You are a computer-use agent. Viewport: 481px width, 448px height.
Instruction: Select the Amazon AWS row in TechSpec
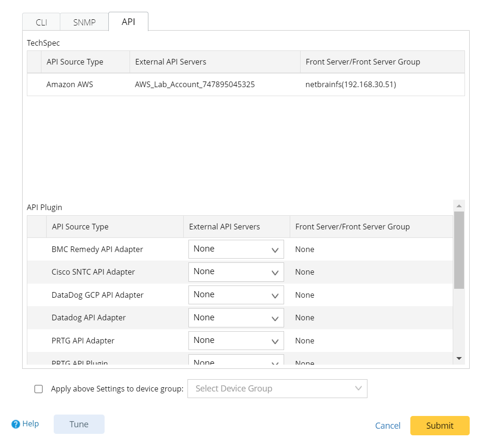70,85
